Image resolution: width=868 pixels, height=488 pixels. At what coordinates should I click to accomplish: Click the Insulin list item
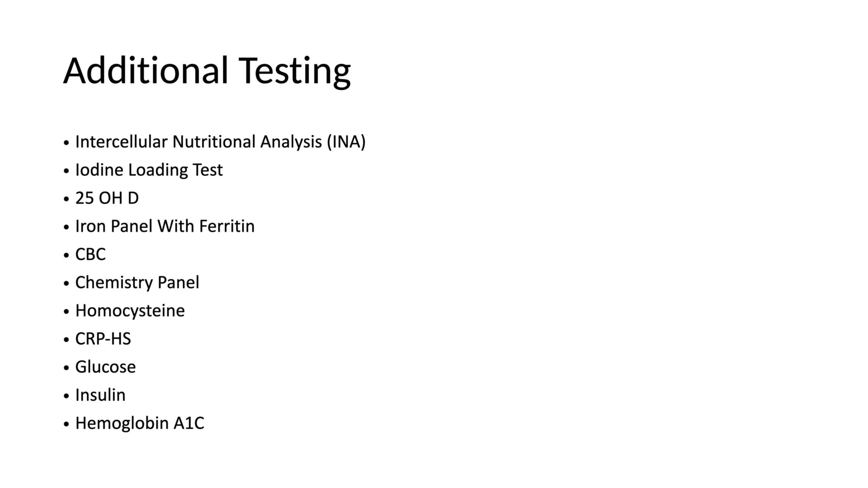tap(100, 395)
